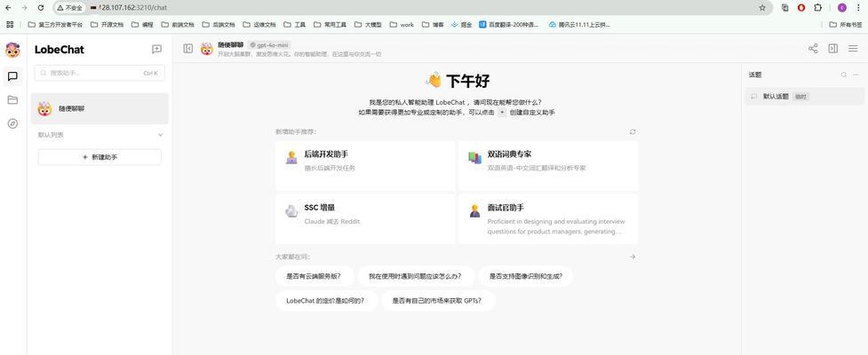Ask 是否有云端服务版?
868x355 pixels.
(x=314, y=276)
